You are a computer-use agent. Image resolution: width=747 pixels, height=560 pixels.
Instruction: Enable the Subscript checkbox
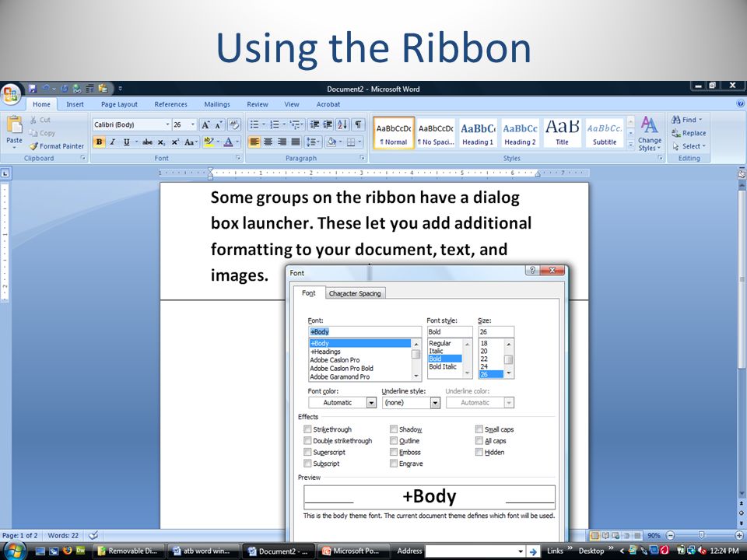(x=307, y=464)
